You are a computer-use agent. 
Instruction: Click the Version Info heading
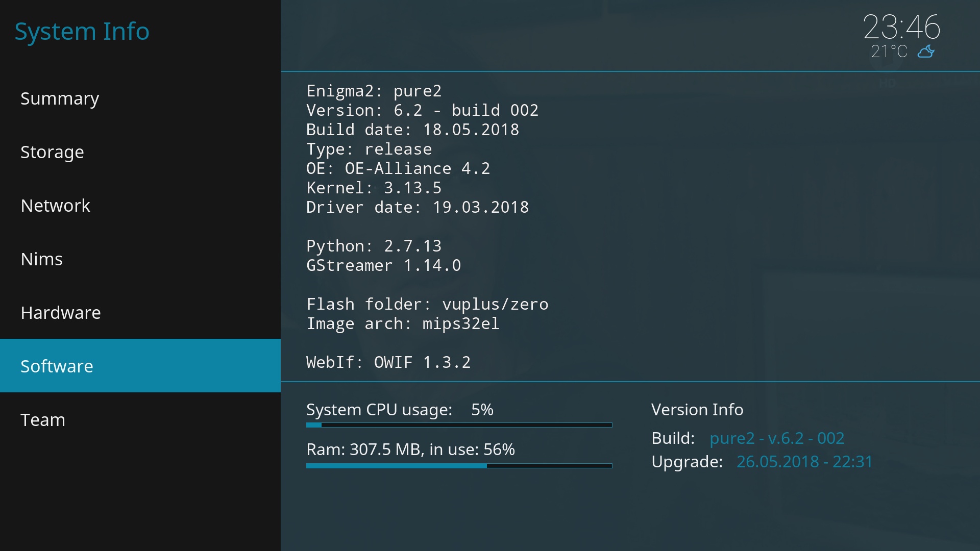point(697,410)
